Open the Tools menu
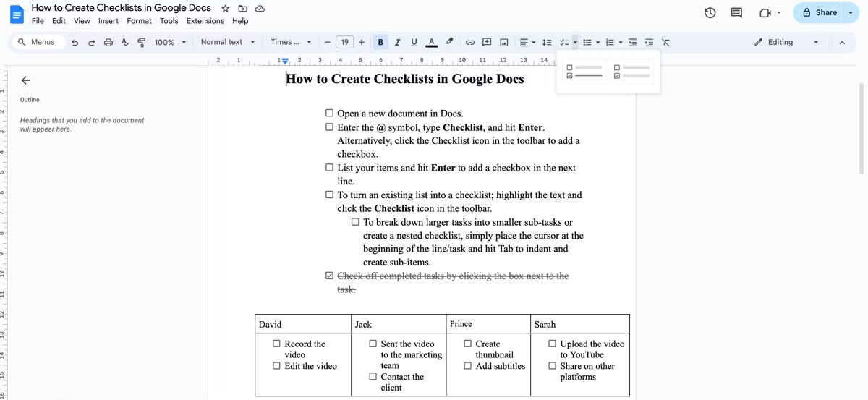 [x=169, y=21]
